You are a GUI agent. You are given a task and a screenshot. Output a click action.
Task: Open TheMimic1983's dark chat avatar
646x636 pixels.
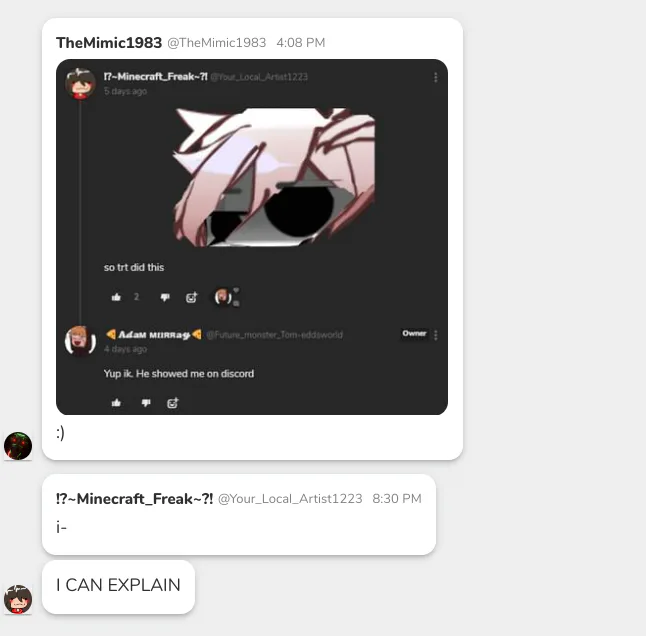[18, 446]
